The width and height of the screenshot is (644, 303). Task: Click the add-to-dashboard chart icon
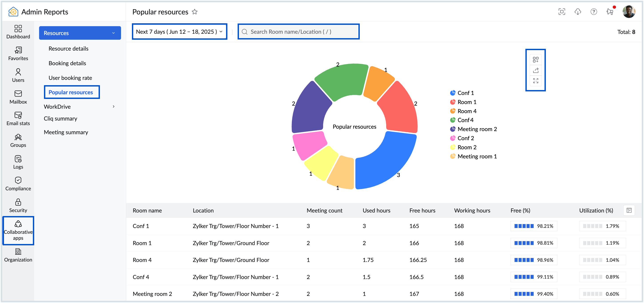[535, 60]
